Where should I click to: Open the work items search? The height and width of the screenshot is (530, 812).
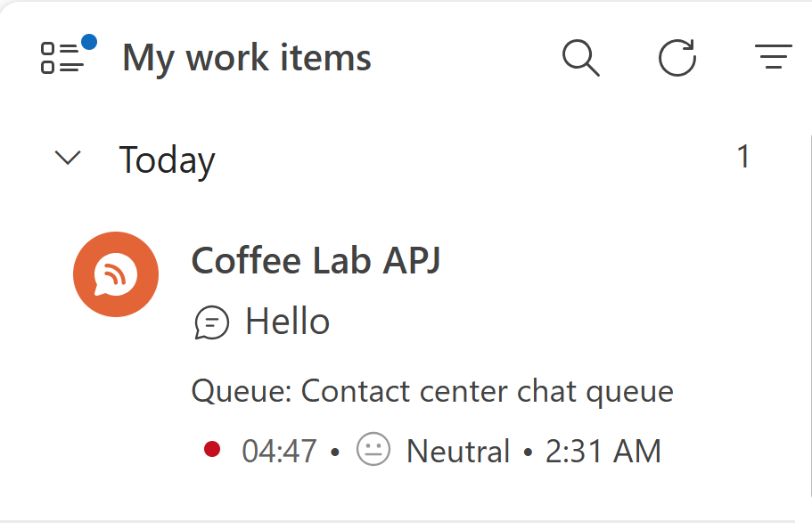click(580, 58)
